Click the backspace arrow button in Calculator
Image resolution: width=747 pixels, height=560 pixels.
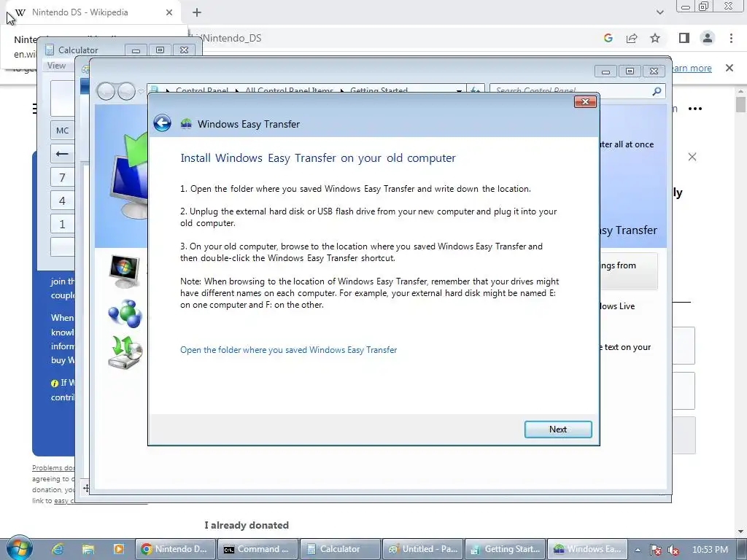click(x=63, y=154)
